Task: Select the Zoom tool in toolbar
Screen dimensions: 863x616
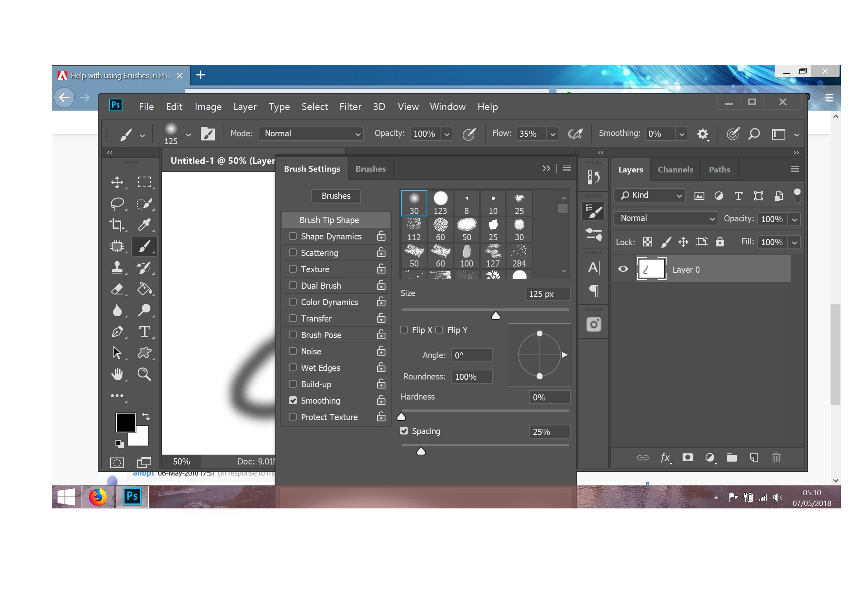Action: click(144, 374)
